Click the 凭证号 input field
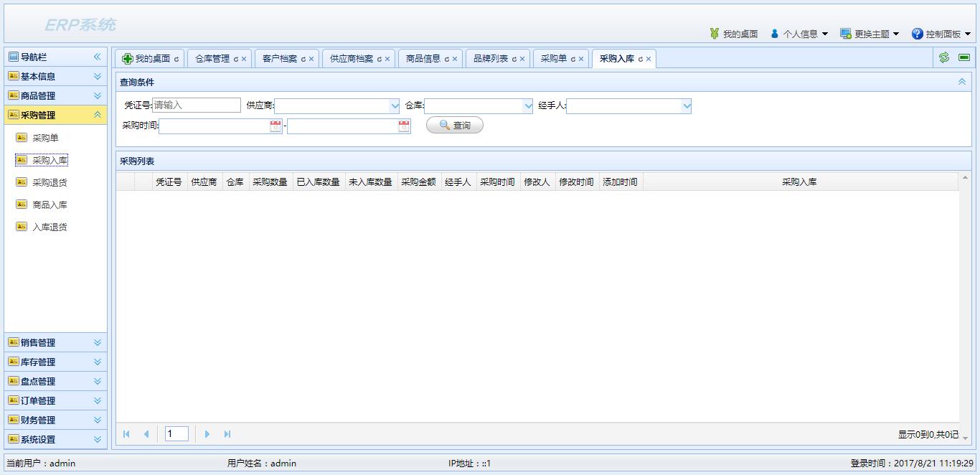The image size is (980, 475). (x=197, y=105)
